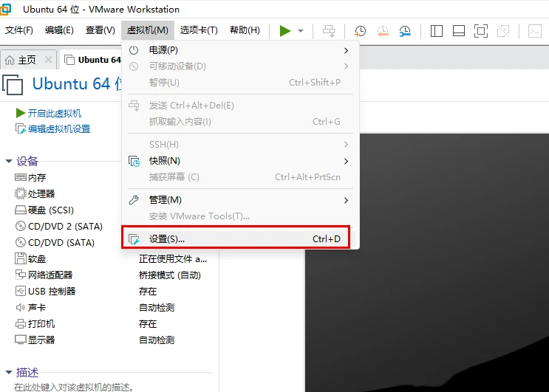Screen dimensions: 549x392
Task: Select the CD/DVD 2 (SATA) device
Action: pyautogui.click(x=59, y=226)
